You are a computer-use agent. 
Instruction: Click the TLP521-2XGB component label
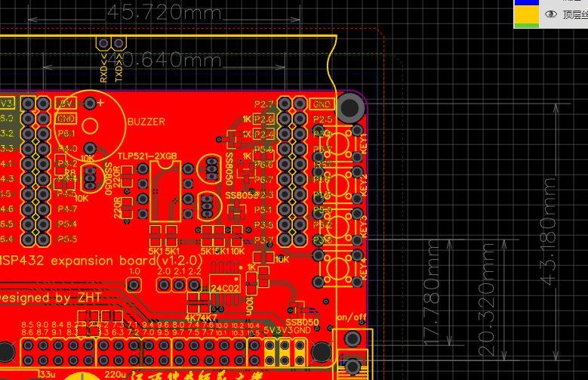147,156
